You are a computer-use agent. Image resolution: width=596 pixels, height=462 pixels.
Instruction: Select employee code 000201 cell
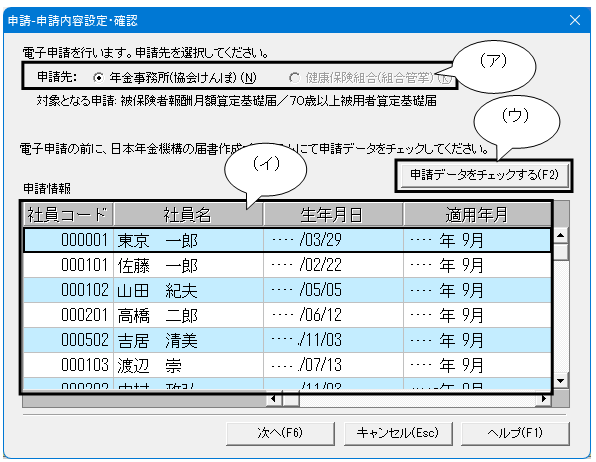tap(68, 315)
